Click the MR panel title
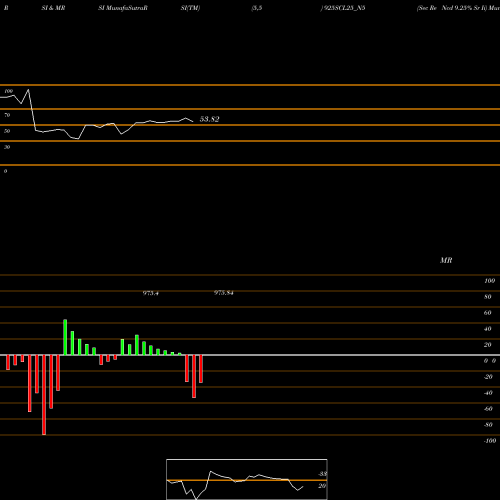This screenshot has width=500, height=500. tap(446, 260)
